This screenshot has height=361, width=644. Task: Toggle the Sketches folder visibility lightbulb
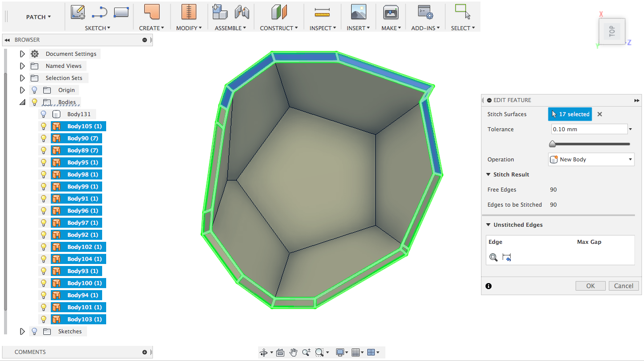tap(34, 331)
